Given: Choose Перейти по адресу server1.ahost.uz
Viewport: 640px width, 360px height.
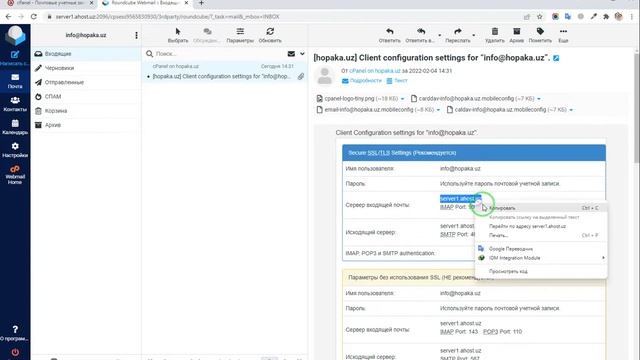Looking at the screenshot, I should pyautogui.click(x=541, y=226).
